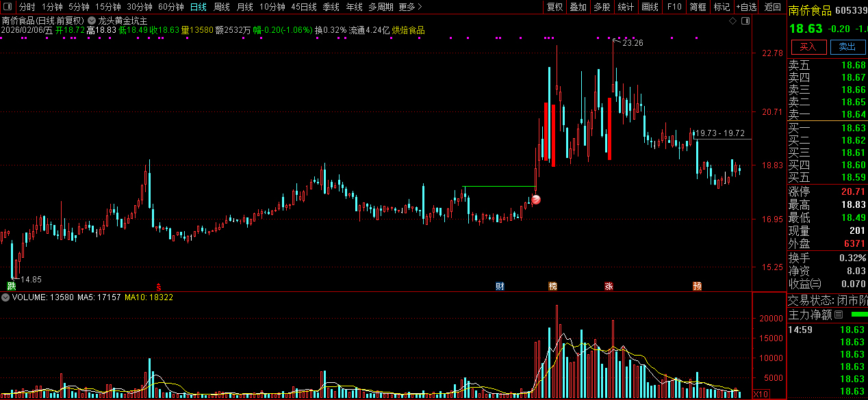The width and height of the screenshot is (868, 400).
Task: Click the 预 event marker
Action: coord(697,286)
